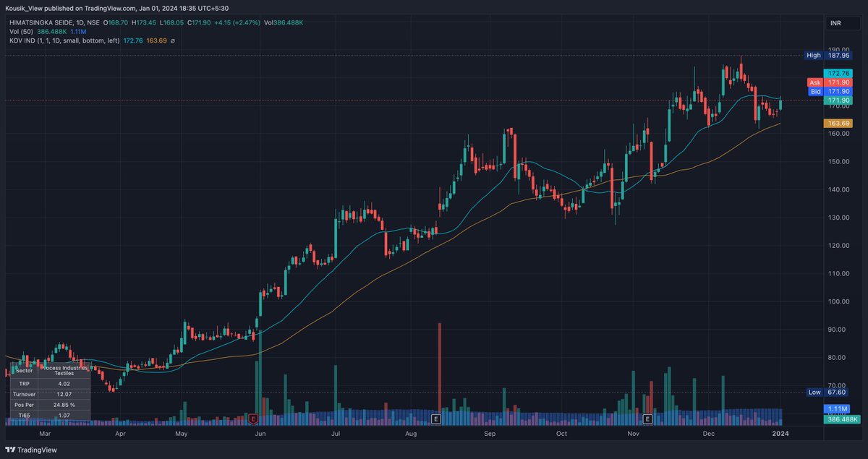This screenshot has height=459, width=868.
Task: Click the High 187.95 price label
Action: pos(828,55)
